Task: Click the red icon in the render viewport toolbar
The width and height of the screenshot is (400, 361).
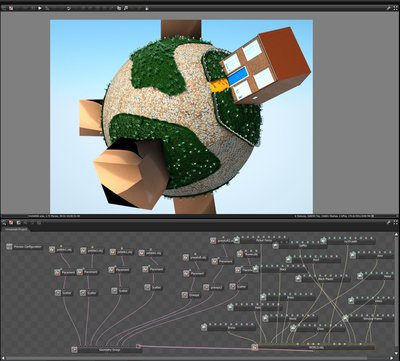Action: click(x=11, y=8)
